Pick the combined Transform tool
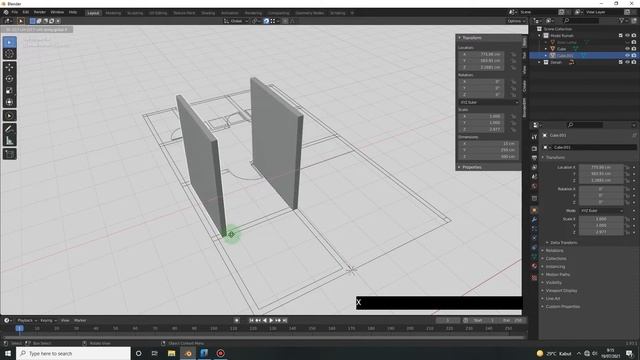Screen dimensions: 640x360 [10, 102]
